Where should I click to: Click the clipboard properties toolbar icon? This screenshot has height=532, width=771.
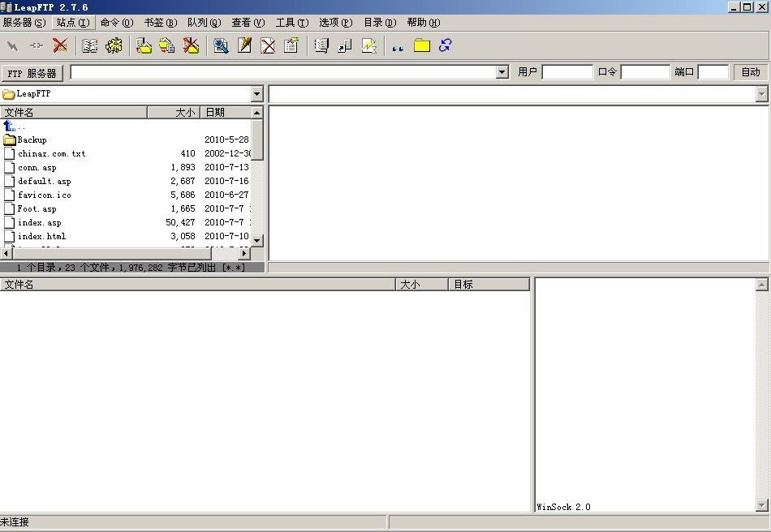click(x=291, y=45)
